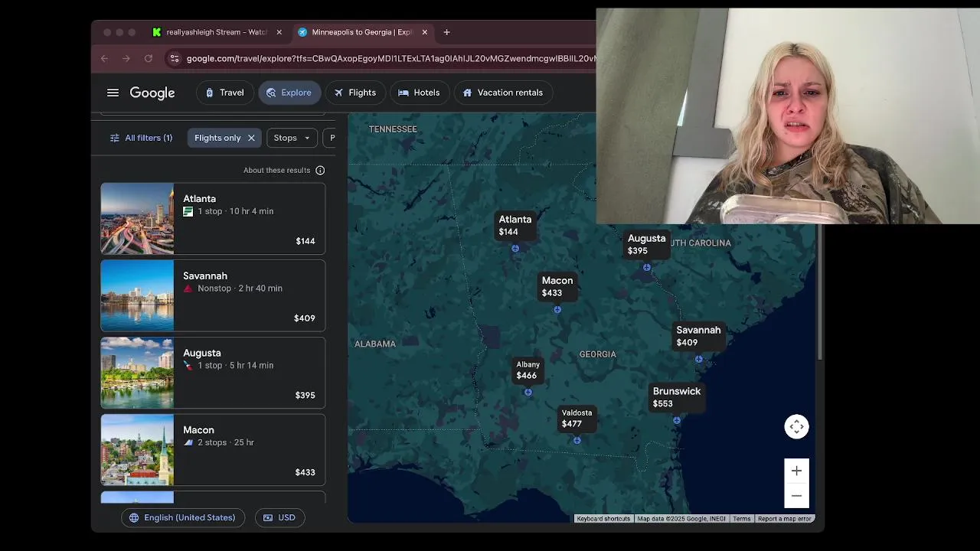Click the browser forward arrow
The height and width of the screenshot is (551, 980).
point(126,58)
